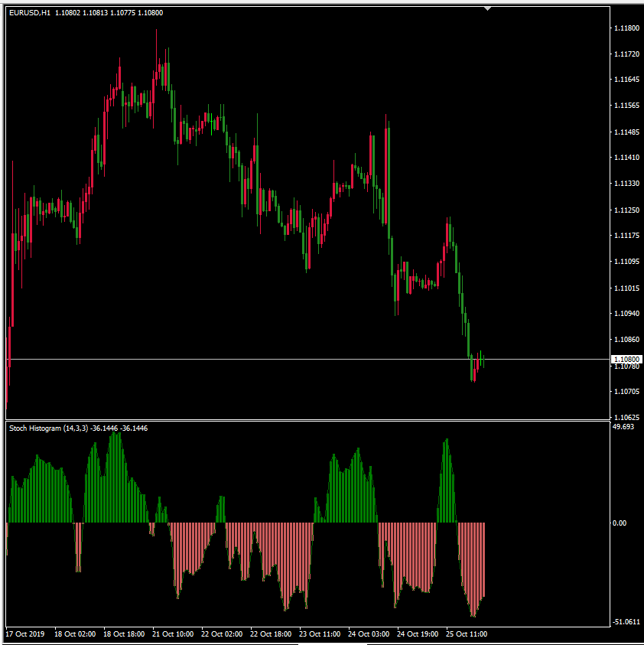Click the 0.00 level on histogram scale

pyautogui.click(x=619, y=523)
